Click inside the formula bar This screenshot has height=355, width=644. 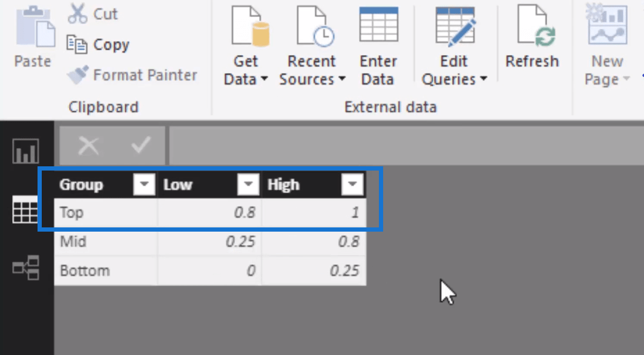[x=399, y=145]
